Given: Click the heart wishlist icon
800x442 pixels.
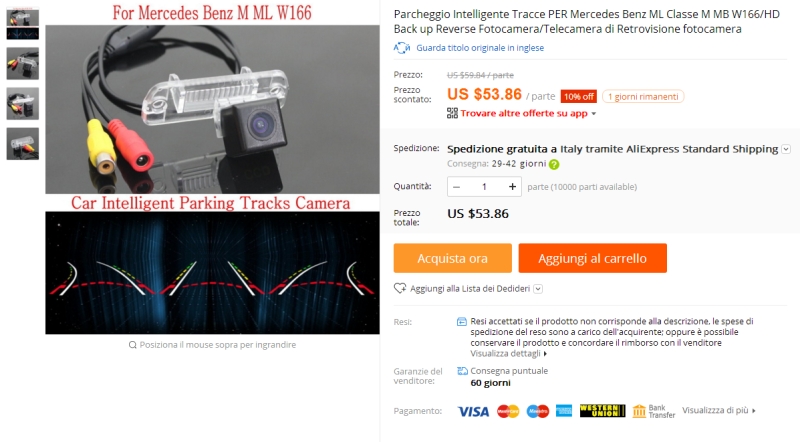Looking at the screenshot, I should click(x=400, y=288).
